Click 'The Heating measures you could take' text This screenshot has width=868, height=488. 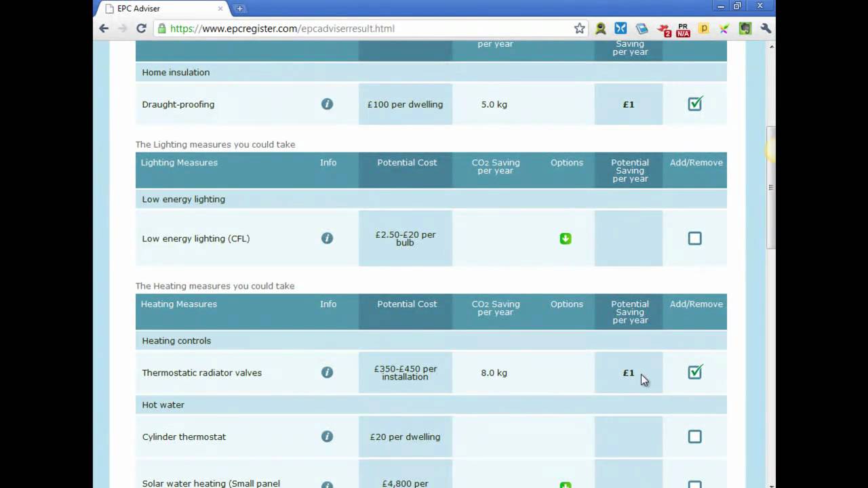pyautogui.click(x=215, y=286)
